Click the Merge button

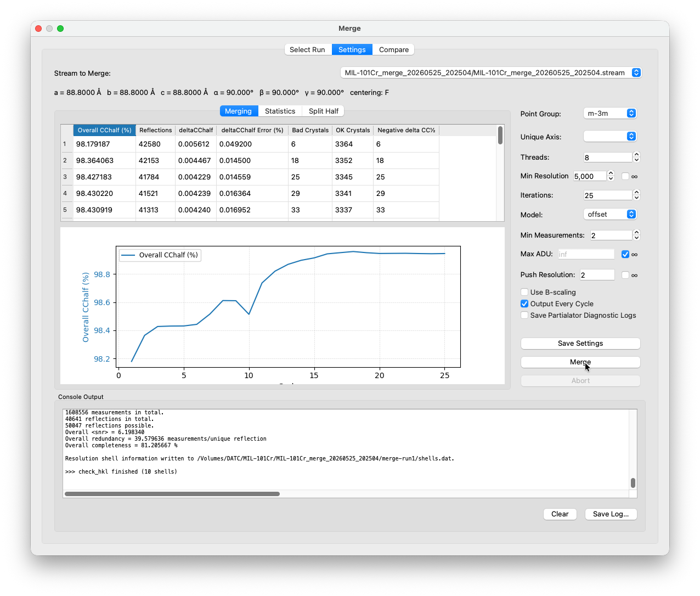pyautogui.click(x=580, y=362)
